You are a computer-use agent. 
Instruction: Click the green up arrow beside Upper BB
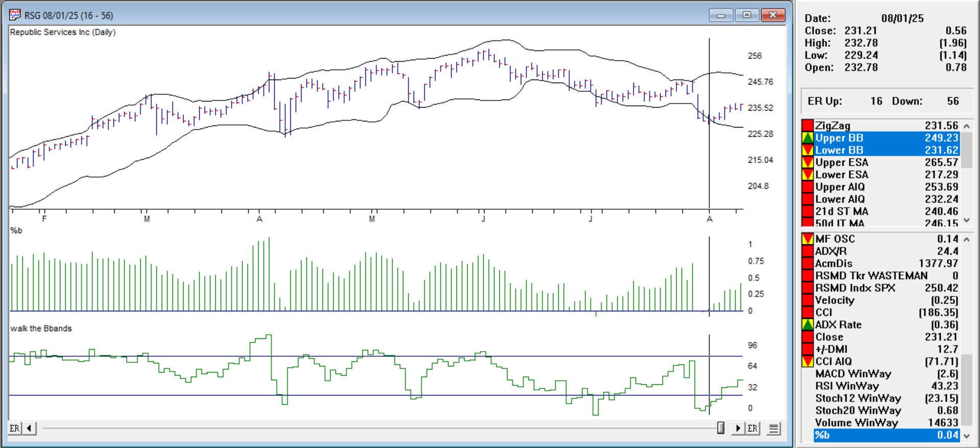coord(807,138)
